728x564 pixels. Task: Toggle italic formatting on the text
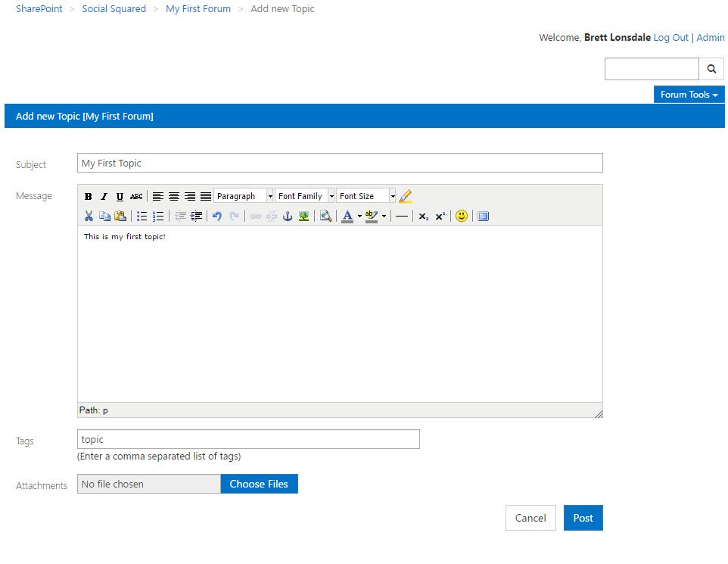(104, 196)
